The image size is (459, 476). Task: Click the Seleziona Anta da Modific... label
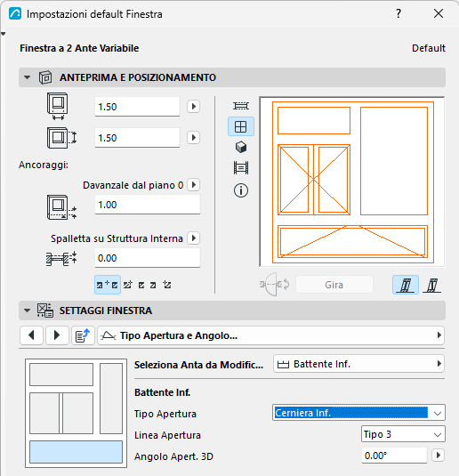[198, 365]
